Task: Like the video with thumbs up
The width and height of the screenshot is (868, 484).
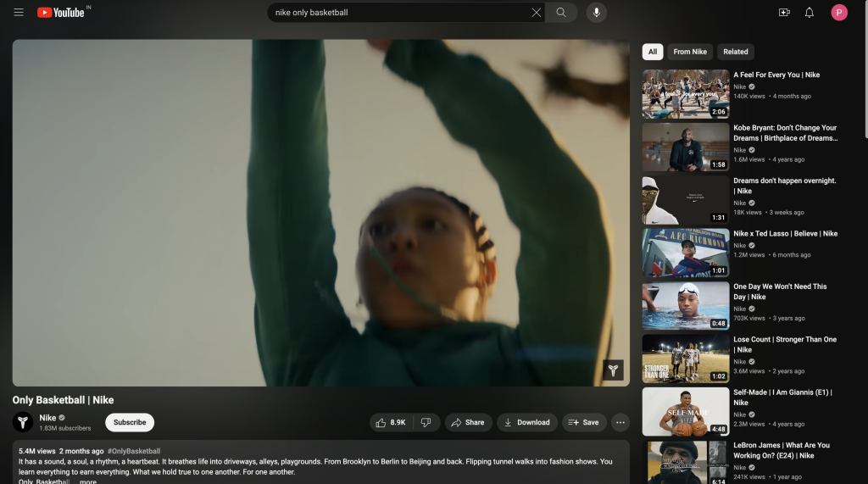Action: click(391, 422)
